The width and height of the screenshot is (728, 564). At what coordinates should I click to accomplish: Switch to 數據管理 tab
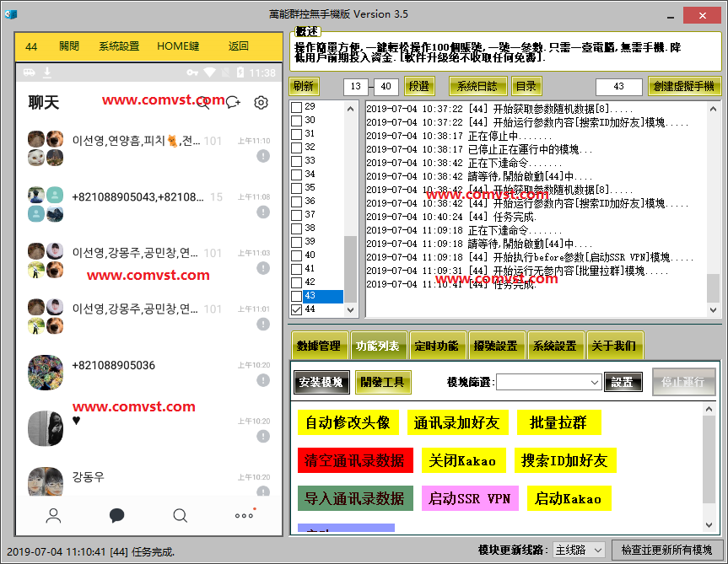coord(319,346)
